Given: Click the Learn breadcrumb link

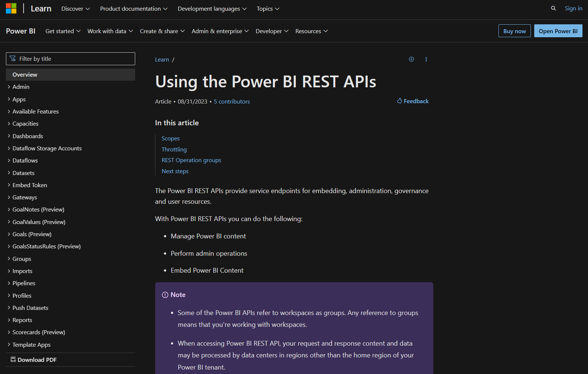Looking at the screenshot, I should 162,59.
